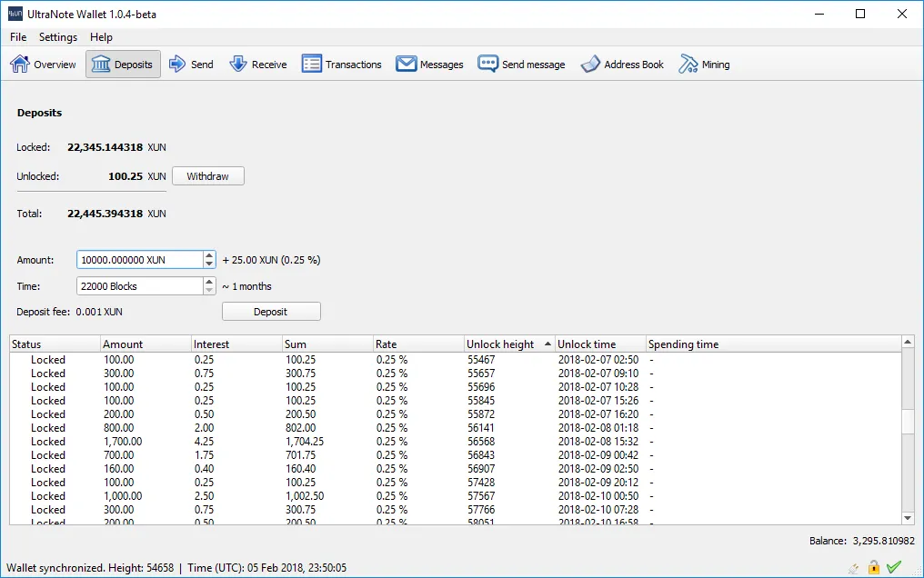Withdraw the unlocked deposits
The width and height of the screenshot is (924, 578).
click(x=208, y=176)
